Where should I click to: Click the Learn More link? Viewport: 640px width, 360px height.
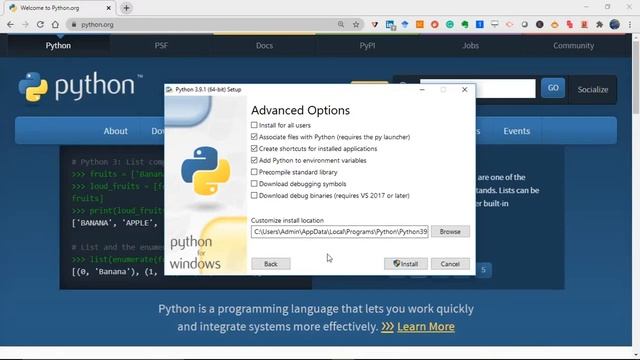425,327
